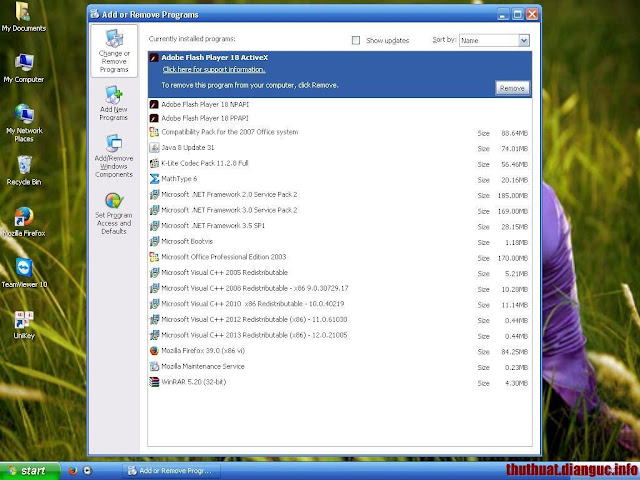Click the 185.00MB size value
640x480 pixels.
pyautogui.click(x=513, y=196)
